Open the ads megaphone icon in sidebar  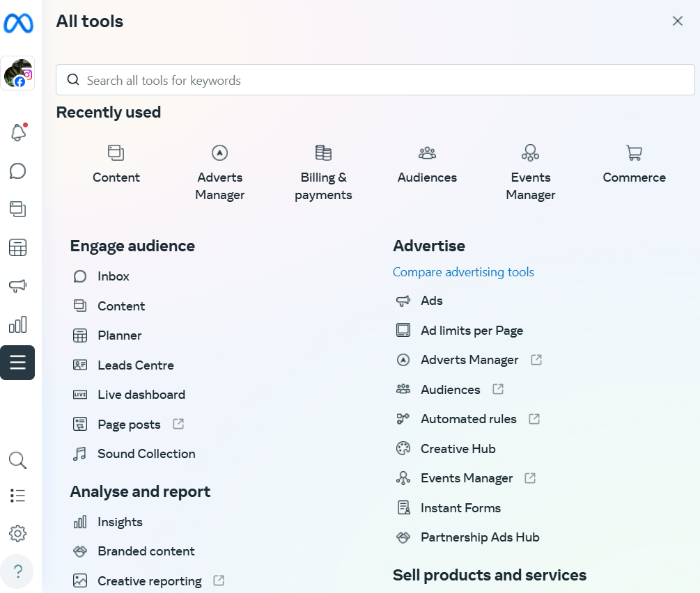[17, 285]
